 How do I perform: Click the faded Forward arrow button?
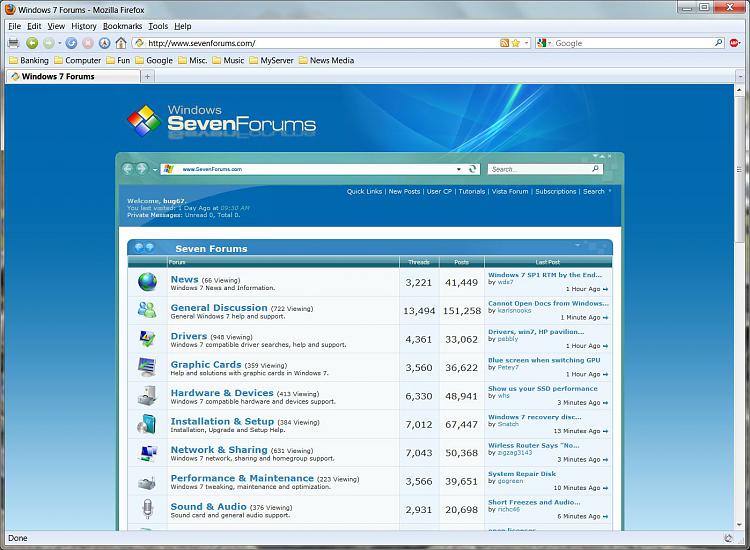coord(48,43)
